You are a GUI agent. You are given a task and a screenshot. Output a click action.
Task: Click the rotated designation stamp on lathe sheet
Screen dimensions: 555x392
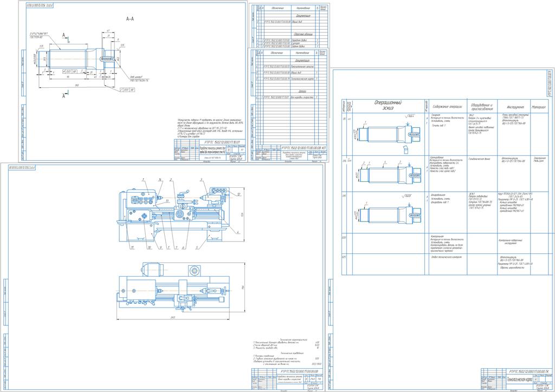click(22, 167)
